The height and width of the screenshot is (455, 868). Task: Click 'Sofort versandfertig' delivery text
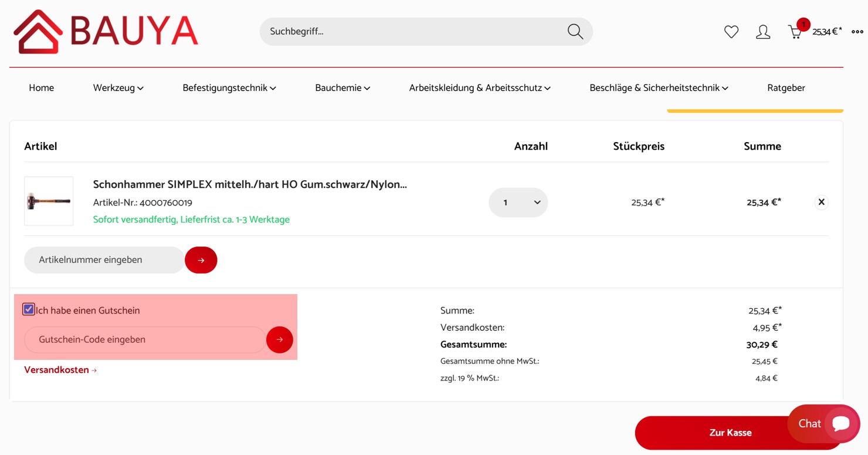pos(191,220)
